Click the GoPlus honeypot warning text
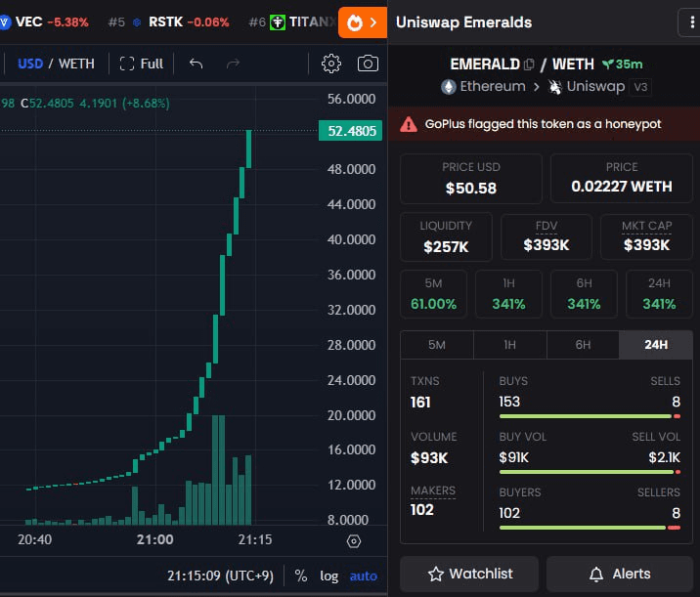The height and width of the screenshot is (597, 700). point(543,124)
